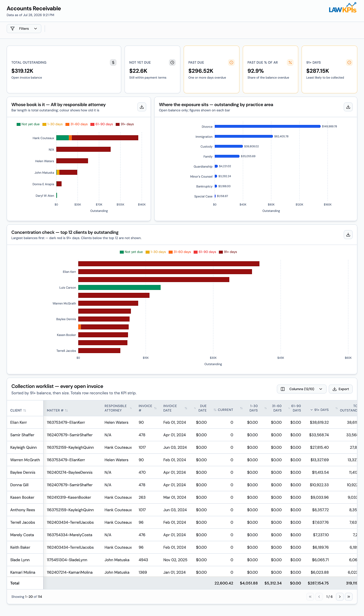Sort by Responsible Attorney column
The height and width of the screenshot is (616, 364).
[118, 408]
